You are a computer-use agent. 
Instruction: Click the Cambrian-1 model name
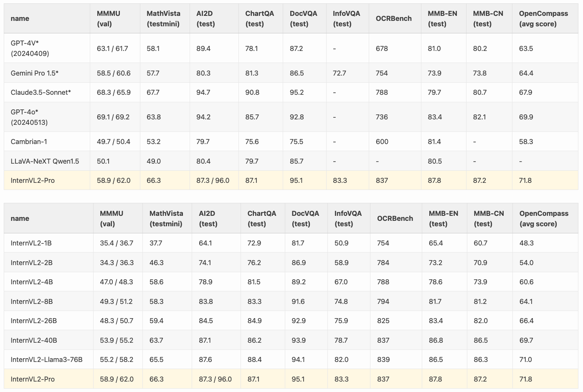click(29, 142)
